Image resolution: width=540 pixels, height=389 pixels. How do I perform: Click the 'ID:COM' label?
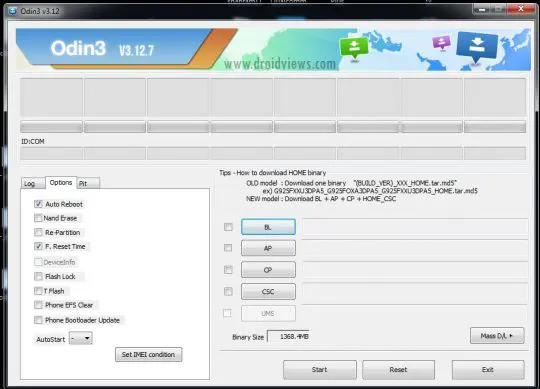(33, 141)
